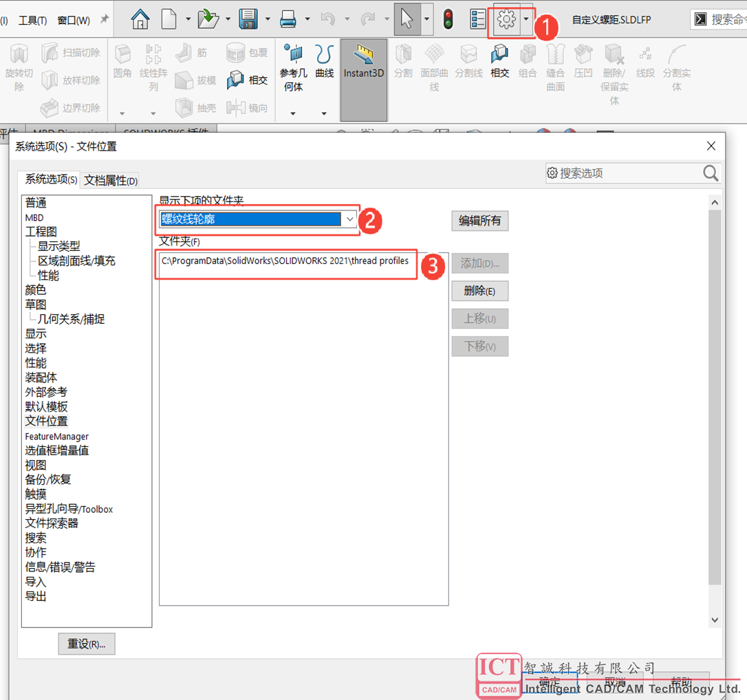Select 颜色 in the options list
747x700 pixels.
click(36, 289)
